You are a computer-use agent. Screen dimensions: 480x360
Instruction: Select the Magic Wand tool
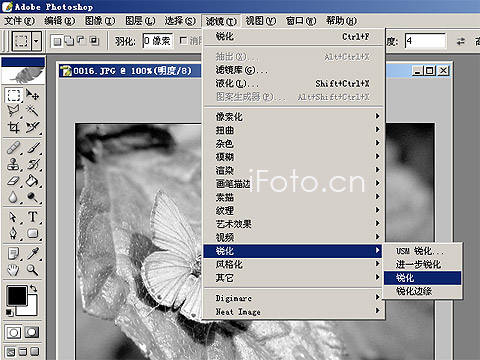tap(33, 111)
